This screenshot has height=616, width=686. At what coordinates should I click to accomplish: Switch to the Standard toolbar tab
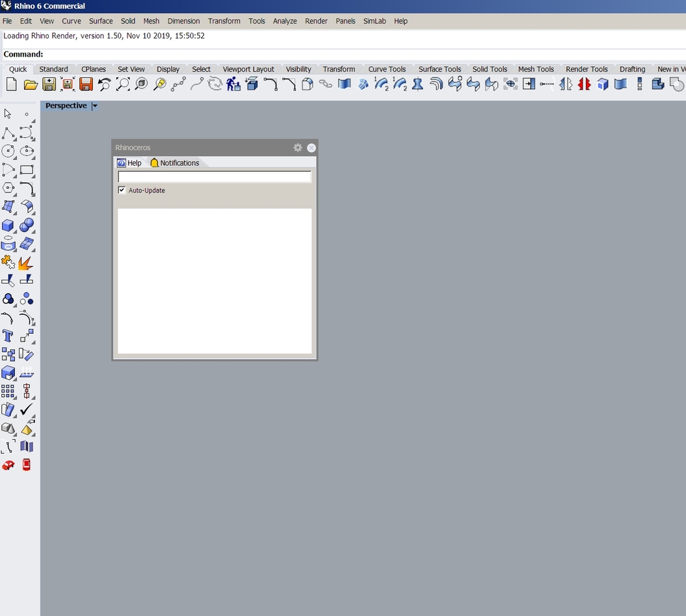click(x=53, y=69)
